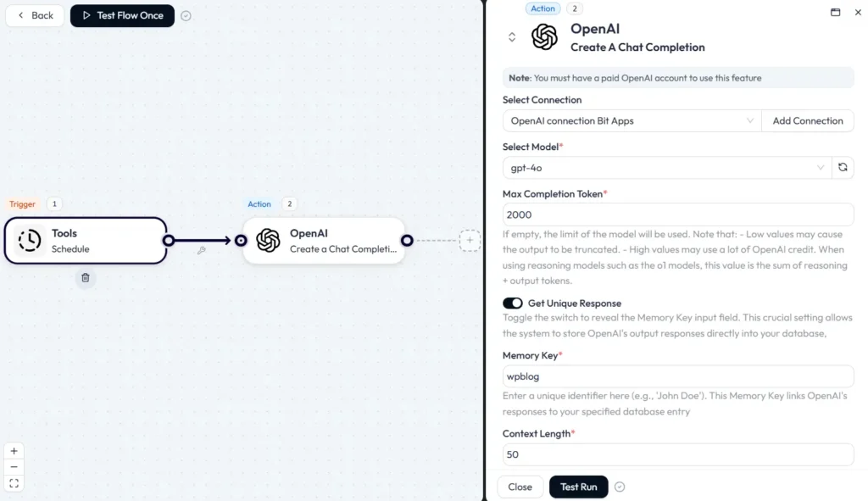Click the up-down chevron beside OpenAI header
The width and height of the screenshot is (868, 501).
(x=512, y=36)
